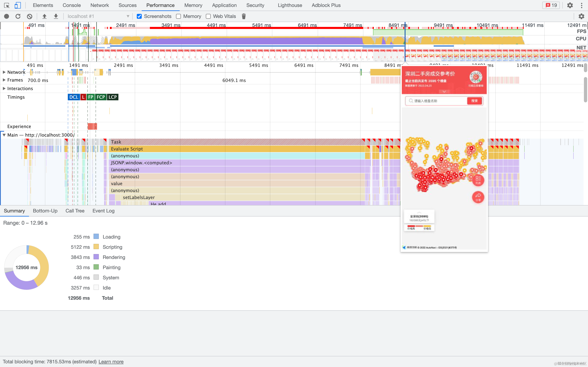588x367 pixels.
Task: Switch to the Bottom-Up tab
Action: coord(45,211)
